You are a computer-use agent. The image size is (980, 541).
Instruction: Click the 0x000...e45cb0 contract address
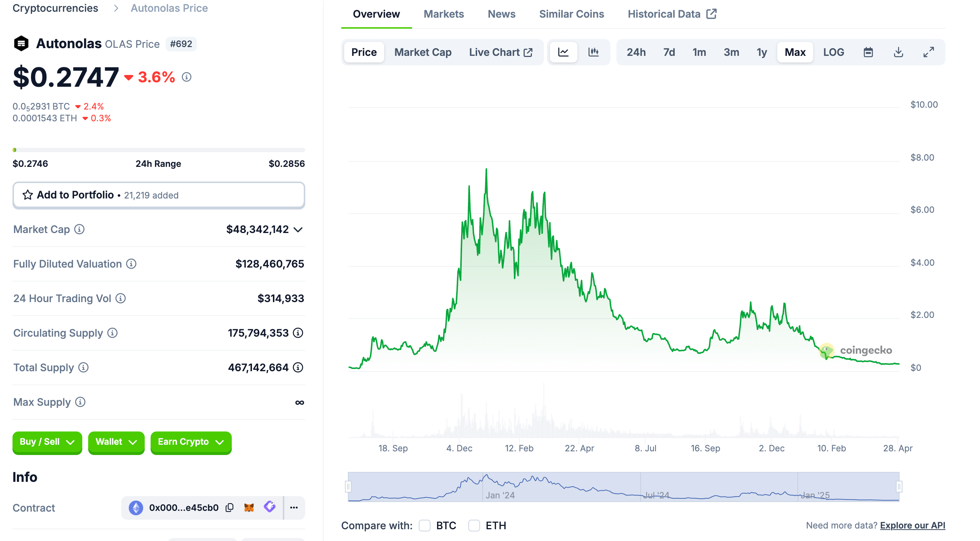[x=184, y=508]
